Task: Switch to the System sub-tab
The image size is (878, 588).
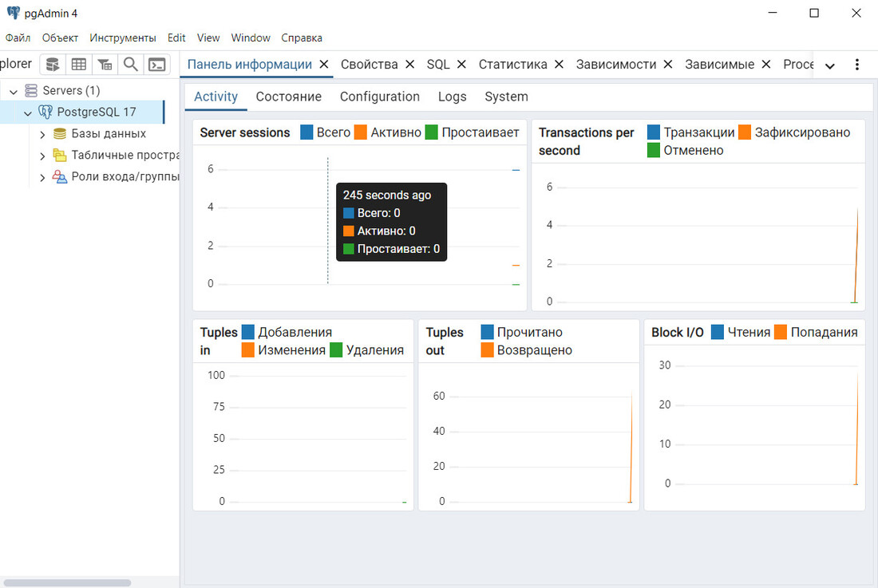Action: (x=506, y=97)
